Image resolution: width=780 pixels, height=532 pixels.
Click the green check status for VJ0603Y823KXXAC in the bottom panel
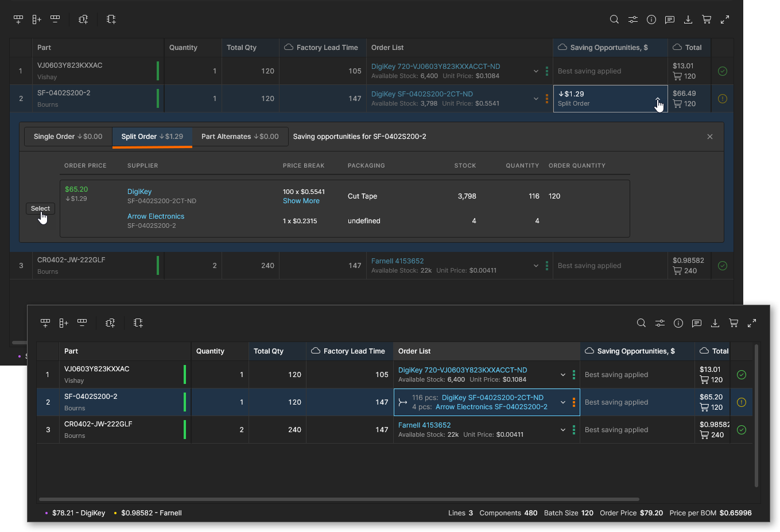tap(742, 375)
